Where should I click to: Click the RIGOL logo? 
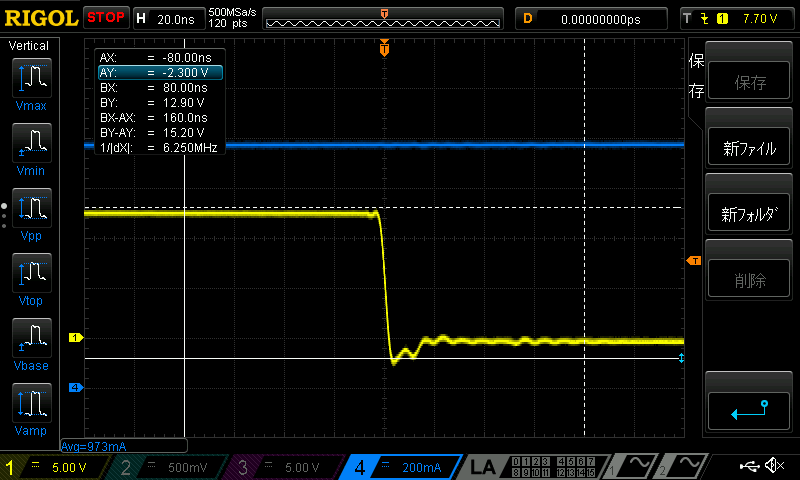click(x=41, y=18)
